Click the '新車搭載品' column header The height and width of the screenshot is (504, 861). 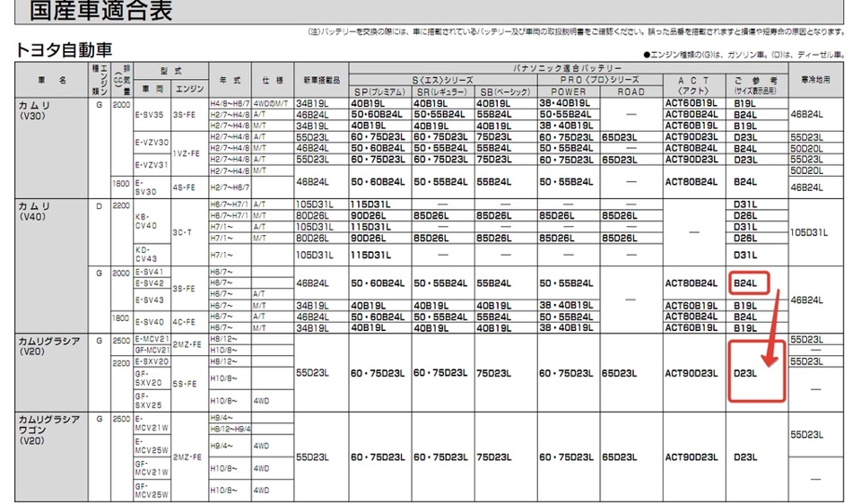321,80
